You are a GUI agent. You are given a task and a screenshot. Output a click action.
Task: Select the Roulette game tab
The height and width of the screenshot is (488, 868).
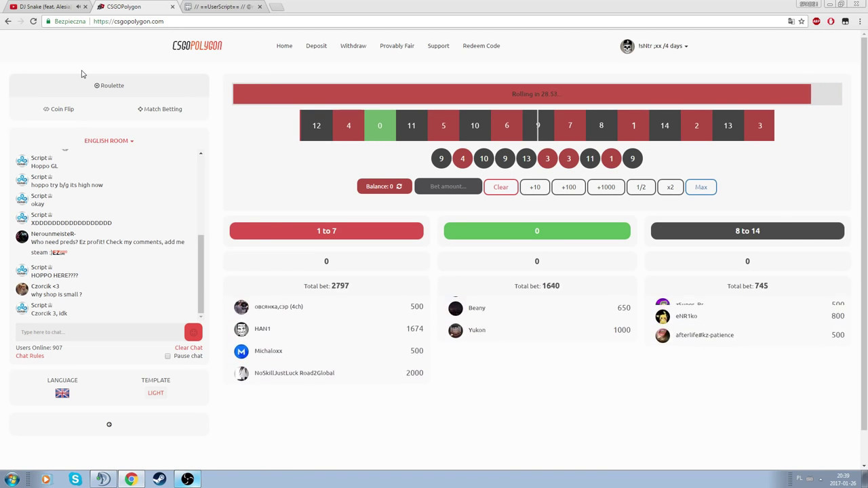[109, 85]
